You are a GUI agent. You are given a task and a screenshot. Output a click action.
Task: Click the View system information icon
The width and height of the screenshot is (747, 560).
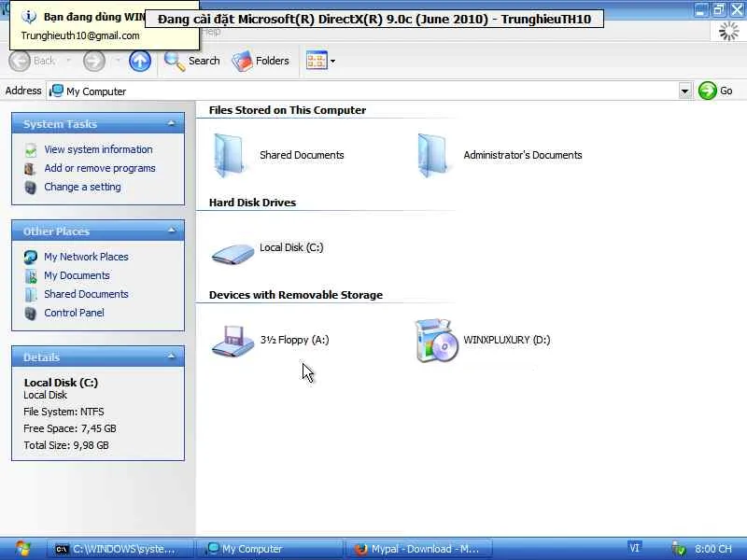[x=31, y=150]
